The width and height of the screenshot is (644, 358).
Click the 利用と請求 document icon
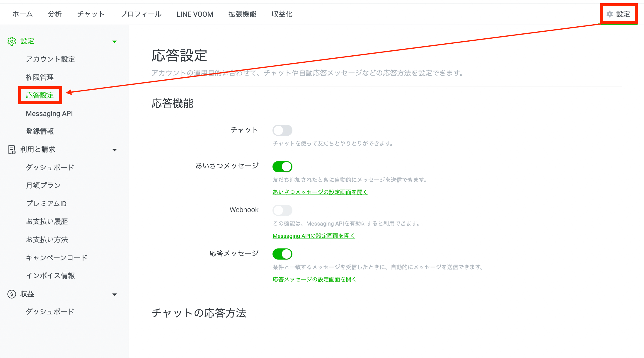12,150
